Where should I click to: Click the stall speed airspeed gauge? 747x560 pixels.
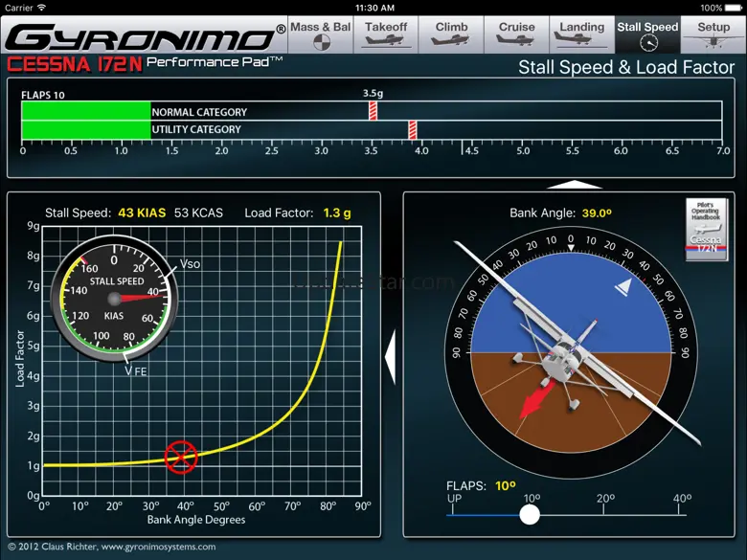pos(114,299)
